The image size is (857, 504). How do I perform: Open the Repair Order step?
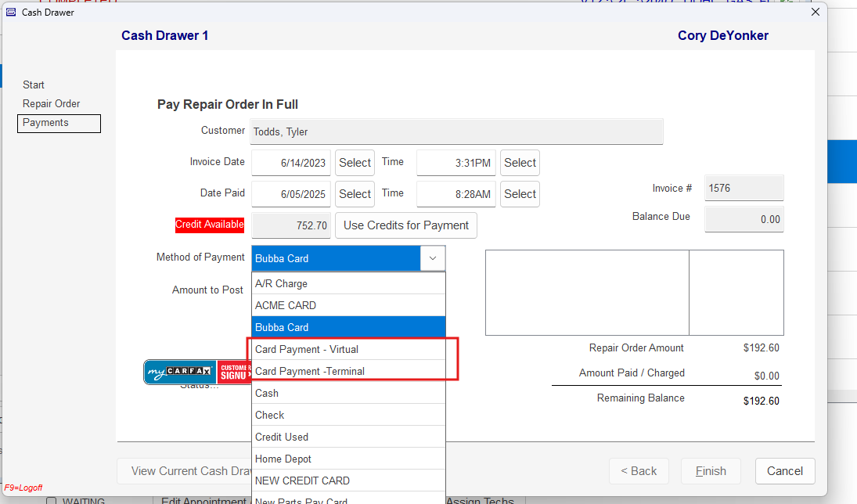[51, 103]
